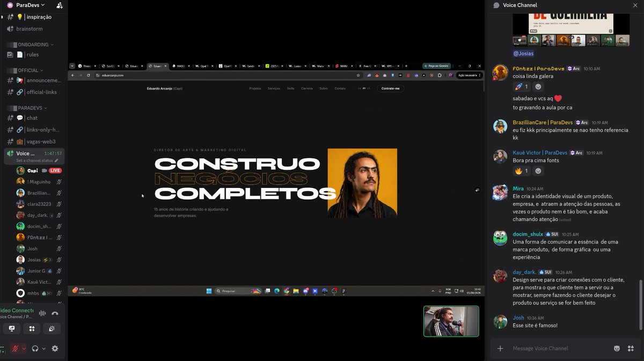Toggle the rocket reaction on F0ntzz's message
644x361 pixels.
coord(522,86)
